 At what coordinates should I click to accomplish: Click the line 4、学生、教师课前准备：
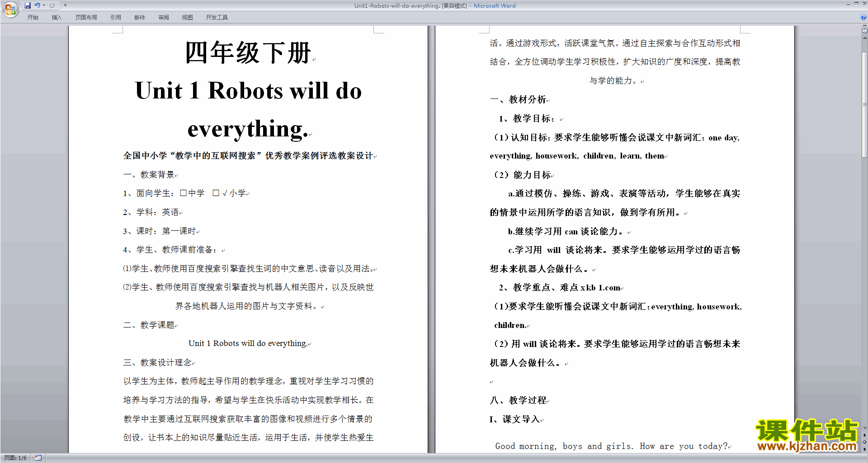tap(170, 249)
